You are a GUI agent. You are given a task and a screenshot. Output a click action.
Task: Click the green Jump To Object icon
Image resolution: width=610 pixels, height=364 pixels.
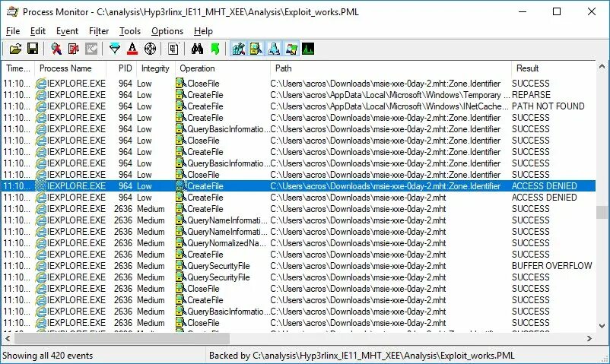click(215, 49)
